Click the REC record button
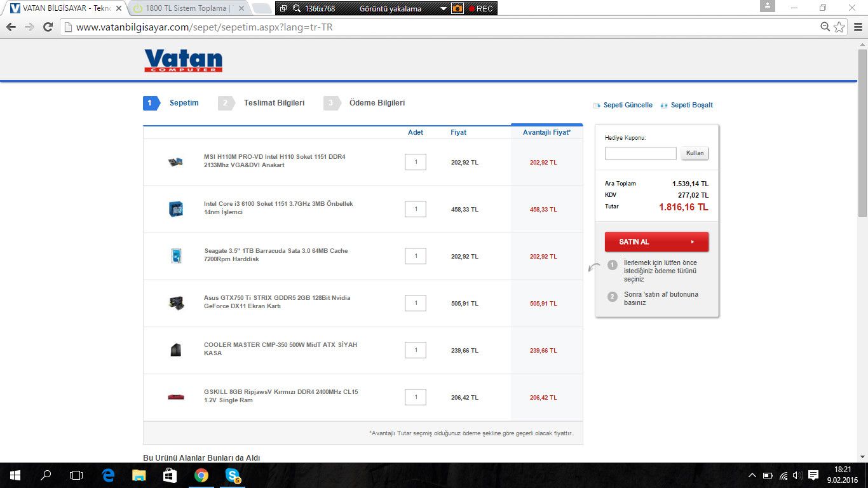 [x=481, y=8]
